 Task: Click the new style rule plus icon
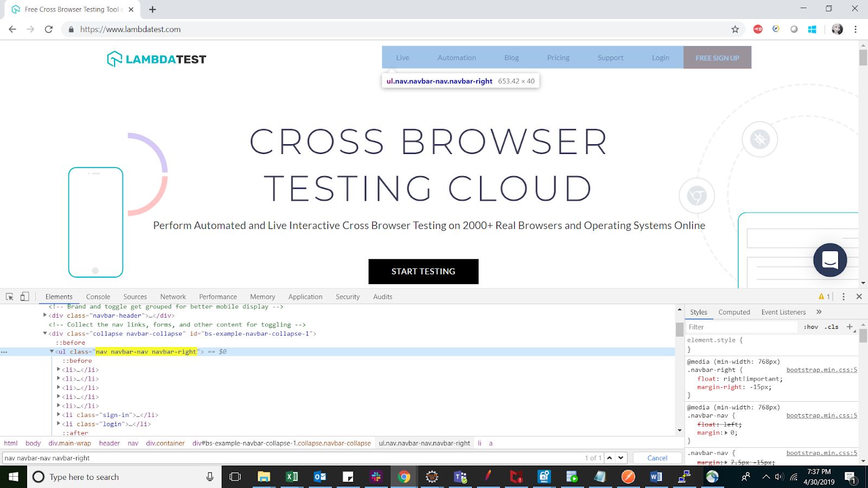tap(850, 327)
